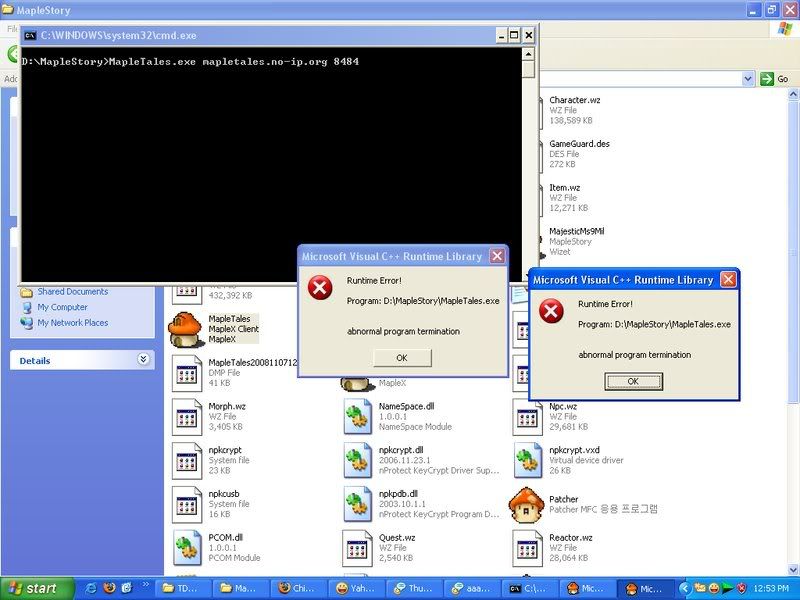This screenshot has height=600, width=800.
Task: Select the GameGuard.des file name
Action: [580, 144]
